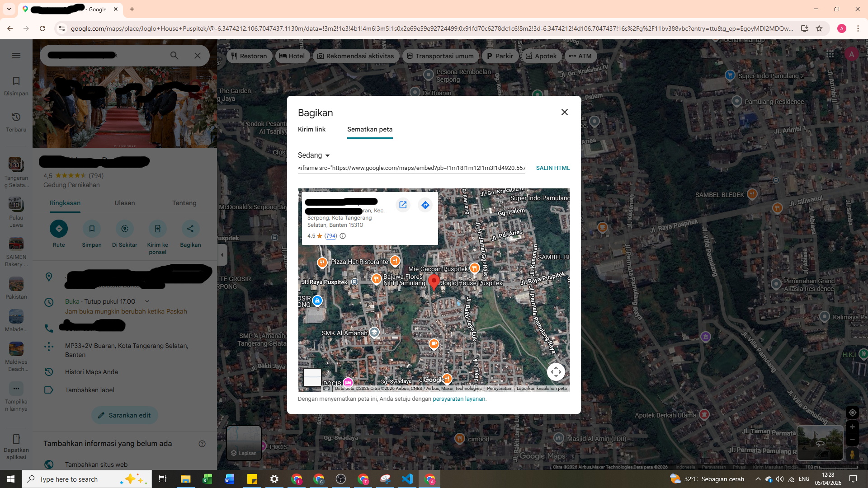Open the persyaratan layanan link
The height and width of the screenshot is (488, 868).
458,399
